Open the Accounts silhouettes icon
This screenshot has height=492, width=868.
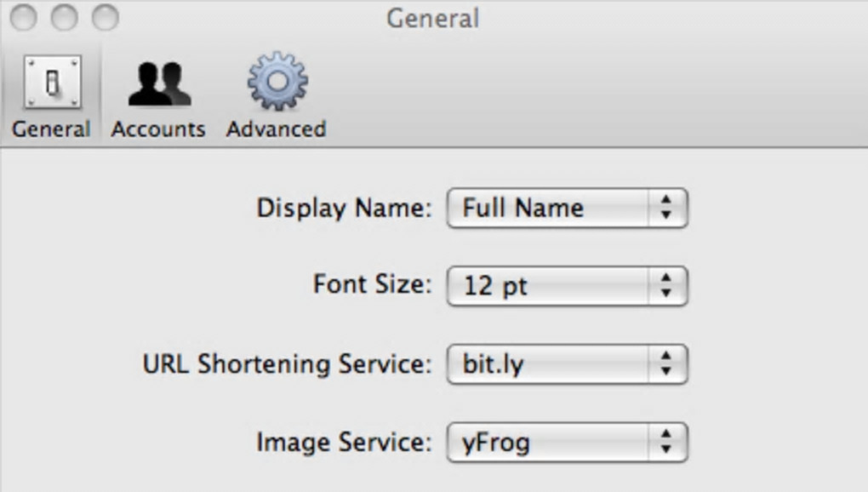pyautogui.click(x=158, y=83)
